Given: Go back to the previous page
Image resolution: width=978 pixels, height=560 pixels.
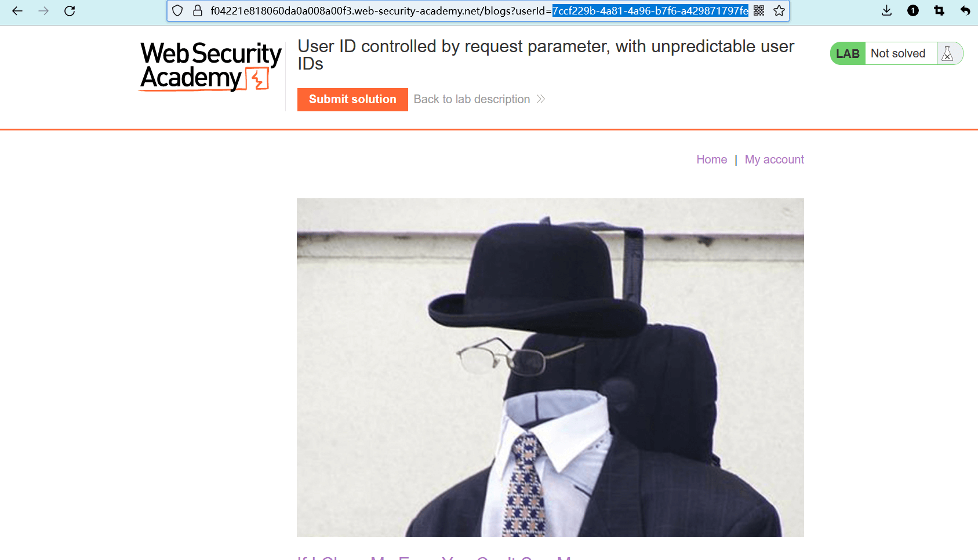Looking at the screenshot, I should click(x=17, y=11).
